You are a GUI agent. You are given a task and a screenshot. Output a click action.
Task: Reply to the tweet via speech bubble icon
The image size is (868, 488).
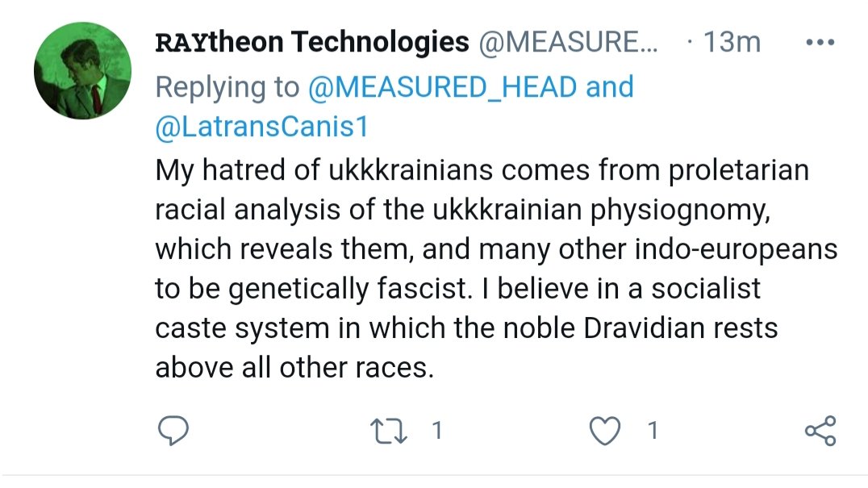coord(172,432)
